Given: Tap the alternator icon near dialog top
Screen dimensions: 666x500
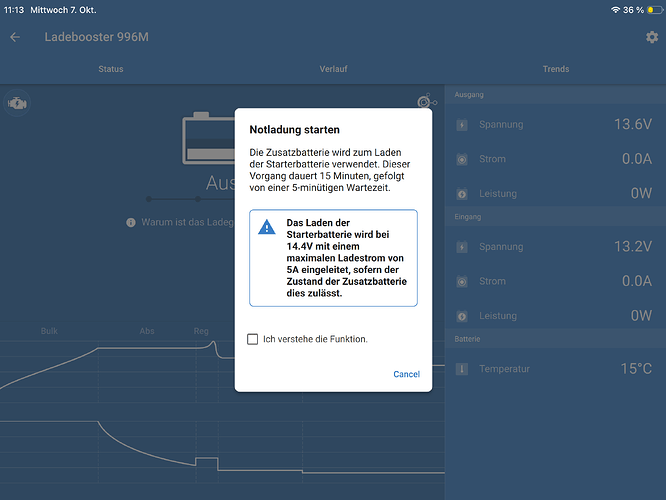Looking at the screenshot, I should [427, 102].
